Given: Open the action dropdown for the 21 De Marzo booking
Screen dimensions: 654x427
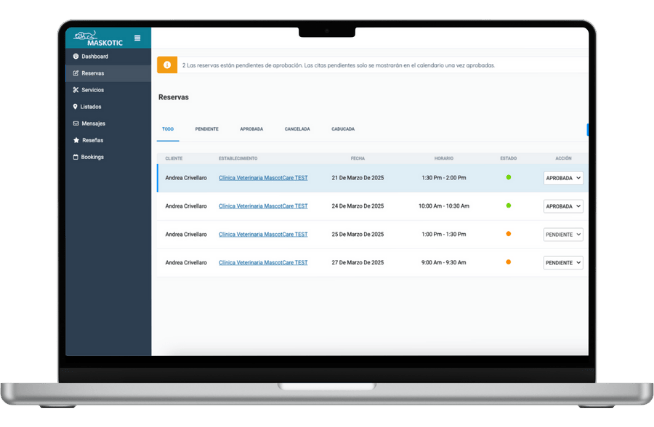Looking at the screenshot, I should [x=563, y=178].
